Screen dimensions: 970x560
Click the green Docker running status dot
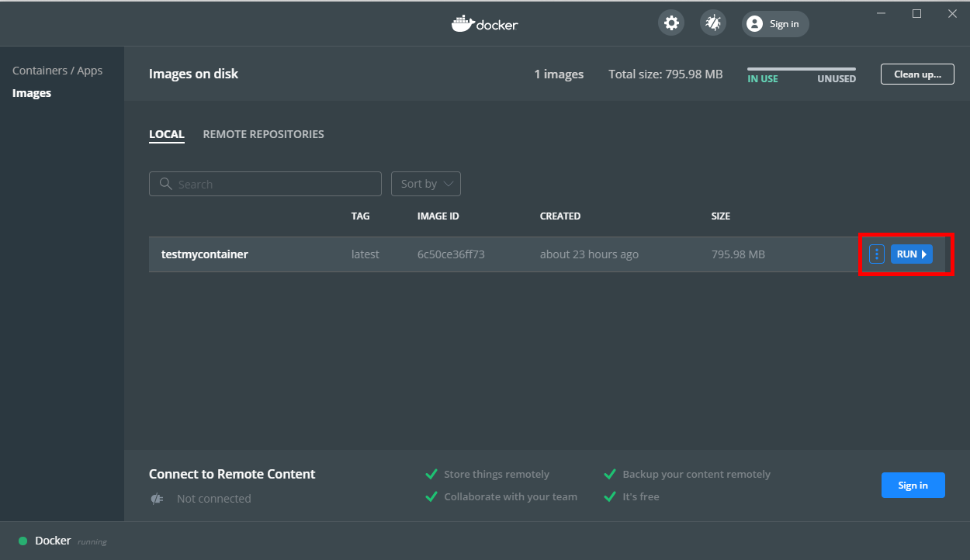click(23, 541)
